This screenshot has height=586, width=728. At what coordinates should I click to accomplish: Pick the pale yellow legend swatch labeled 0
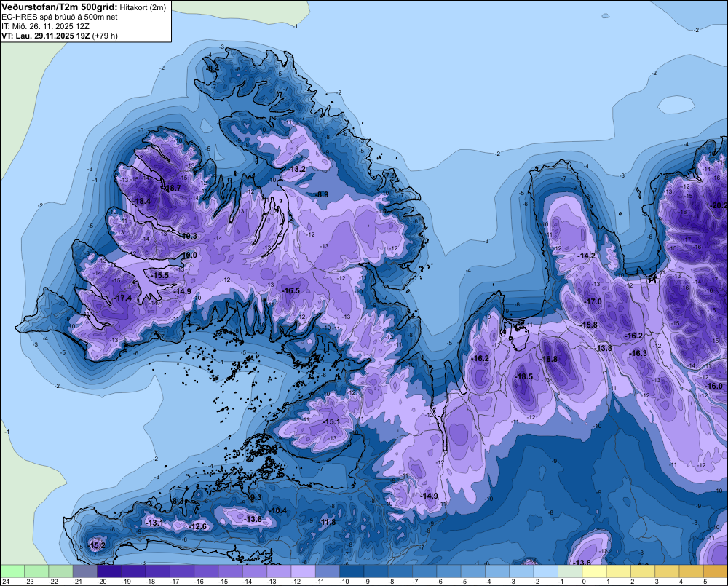click(x=594, y=571)
